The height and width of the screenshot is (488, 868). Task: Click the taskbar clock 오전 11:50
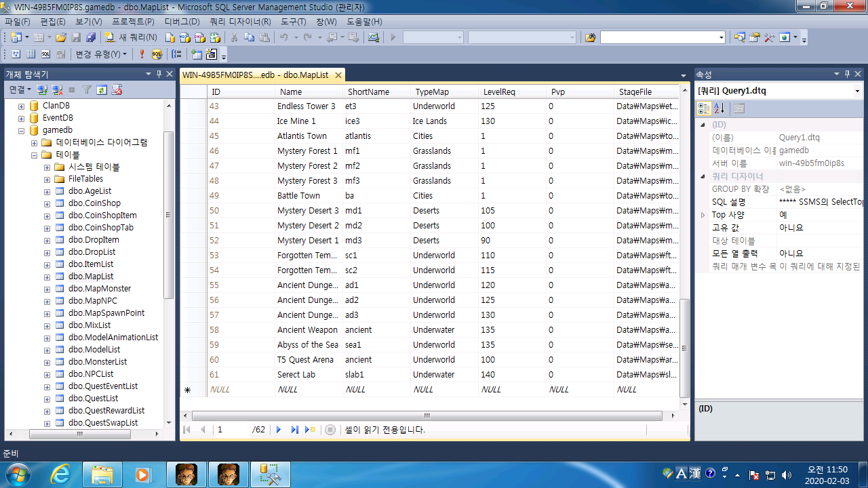[x=827, y=469]
